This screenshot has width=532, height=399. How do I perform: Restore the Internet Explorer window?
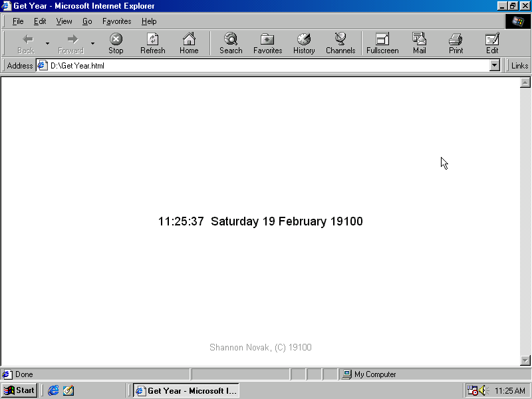point(513,6)
